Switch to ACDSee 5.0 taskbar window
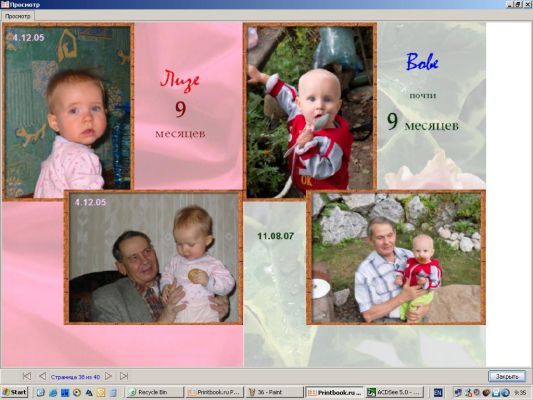Viewport: 533px width, 400px height. pos(395,392)
